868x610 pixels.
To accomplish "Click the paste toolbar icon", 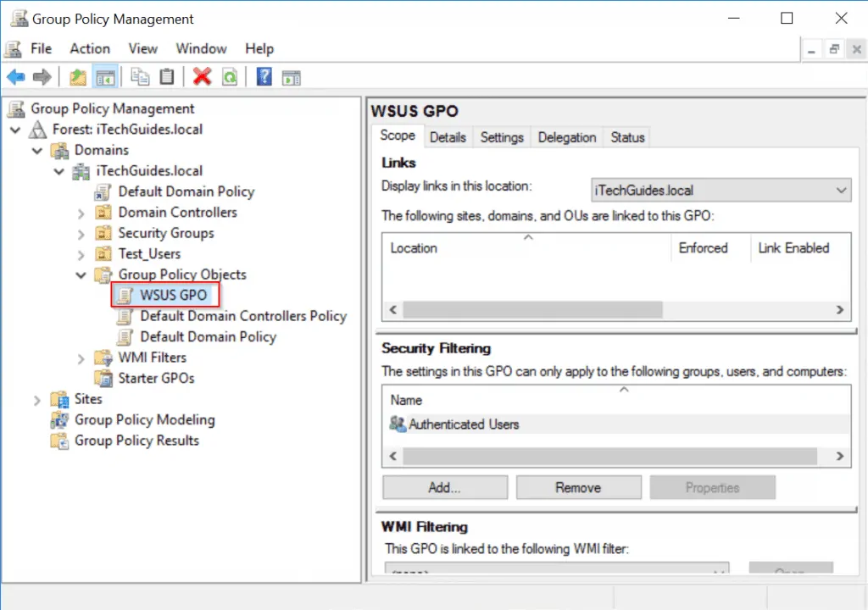I will 166,77.
